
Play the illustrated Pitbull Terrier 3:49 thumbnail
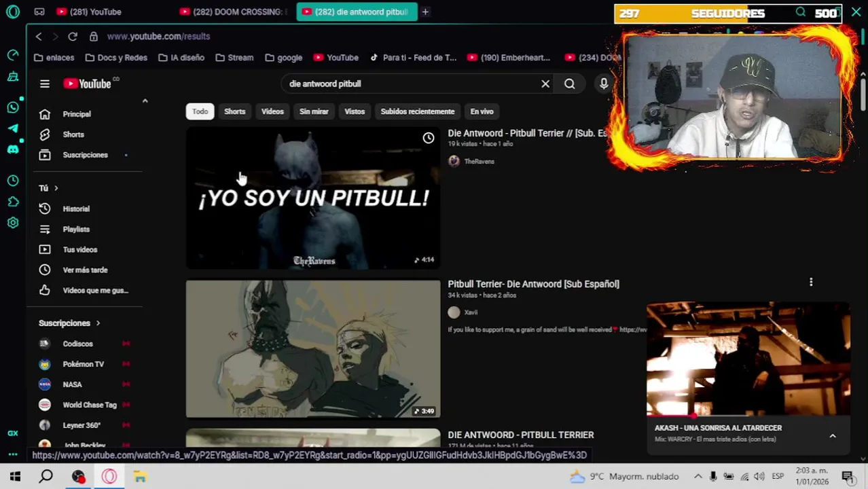313,349
